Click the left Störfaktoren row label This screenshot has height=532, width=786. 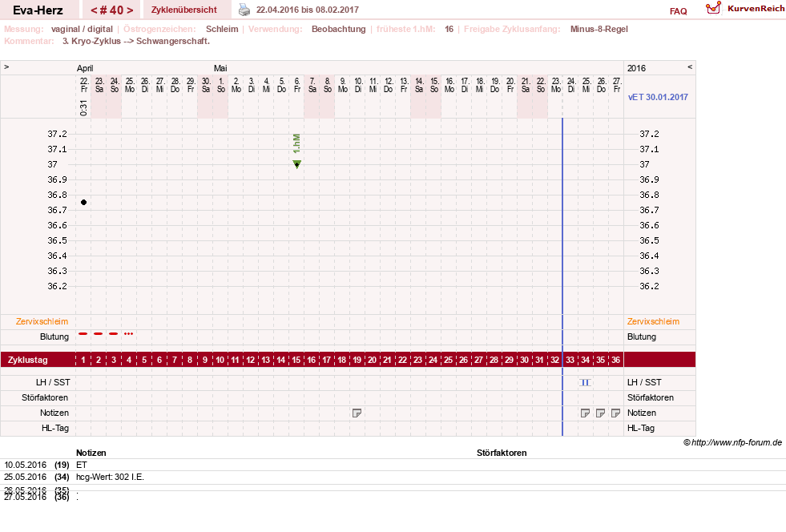tap(45, 397)
